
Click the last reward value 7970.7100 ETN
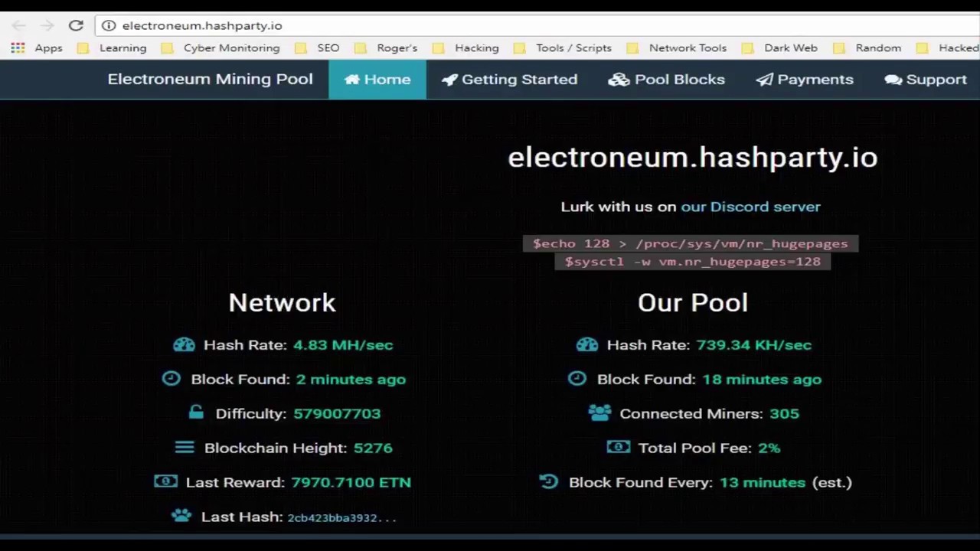point(351,482)
